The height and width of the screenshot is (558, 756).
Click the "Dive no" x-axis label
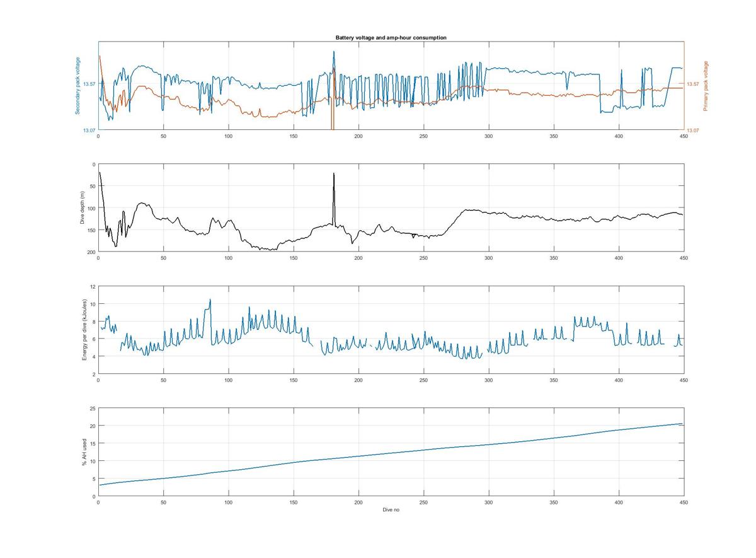pyautogui.click(x=391, y=509)
